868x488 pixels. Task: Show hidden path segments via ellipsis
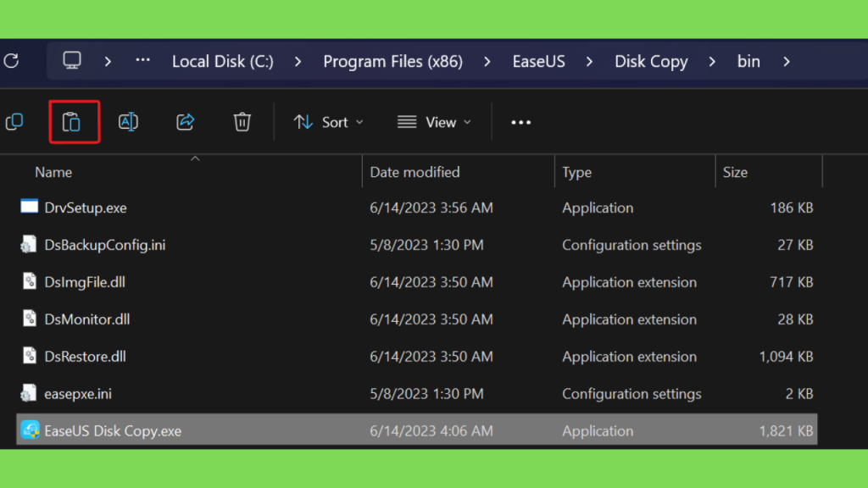pos(142,60)
